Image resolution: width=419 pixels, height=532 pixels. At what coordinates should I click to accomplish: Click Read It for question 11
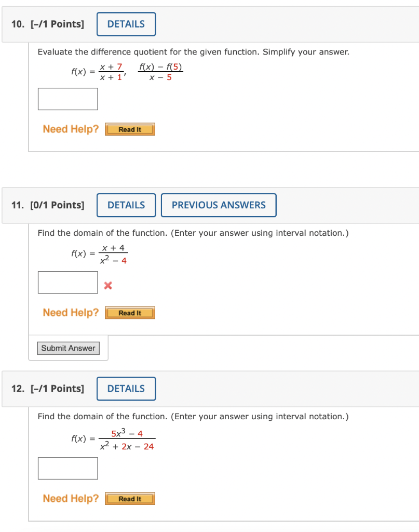coord(130,312)
